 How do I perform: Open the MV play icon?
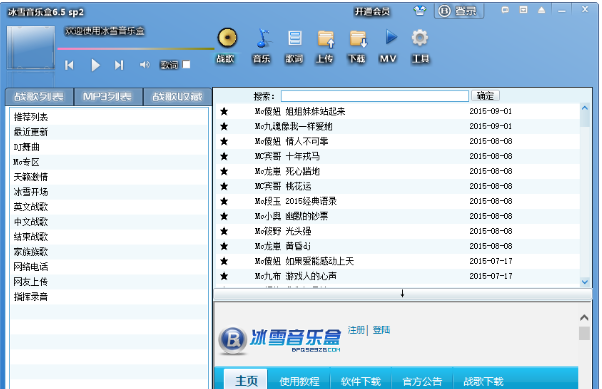pyautogui.click(x=391, y=37)
